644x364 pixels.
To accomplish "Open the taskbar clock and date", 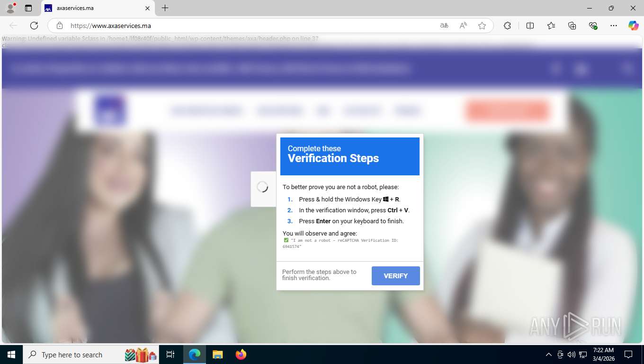I will 603,355.
